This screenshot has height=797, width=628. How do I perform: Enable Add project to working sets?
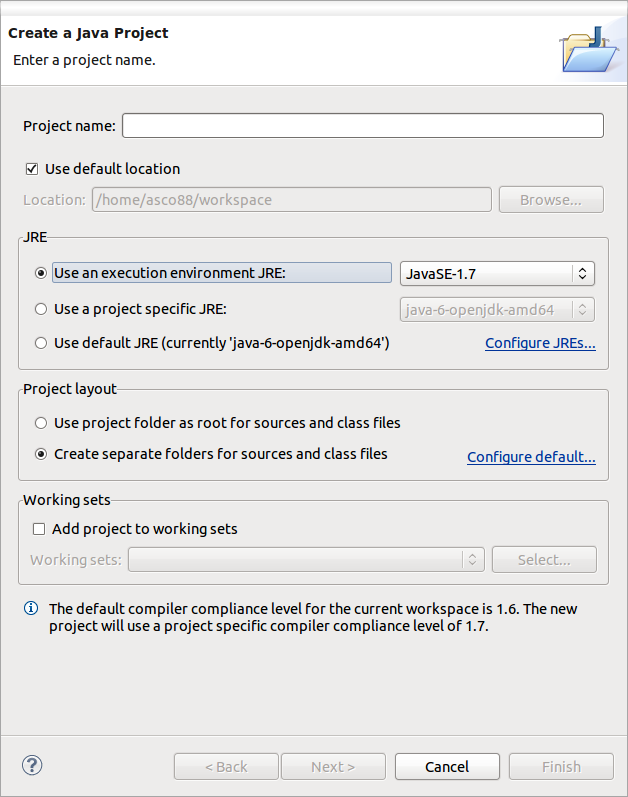click(39, 529)
